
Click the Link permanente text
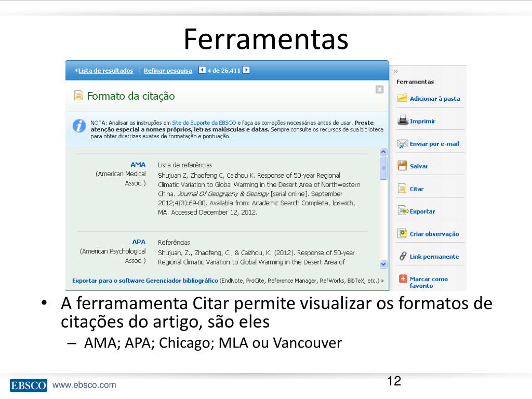click(x=434, y=257)
